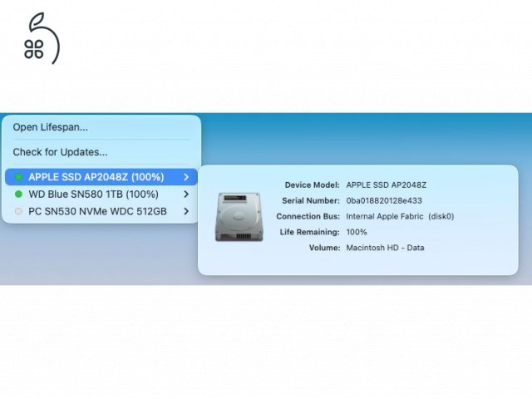
Task: Click green status dot for APPLE SSD
Action: tap(18, 177)
